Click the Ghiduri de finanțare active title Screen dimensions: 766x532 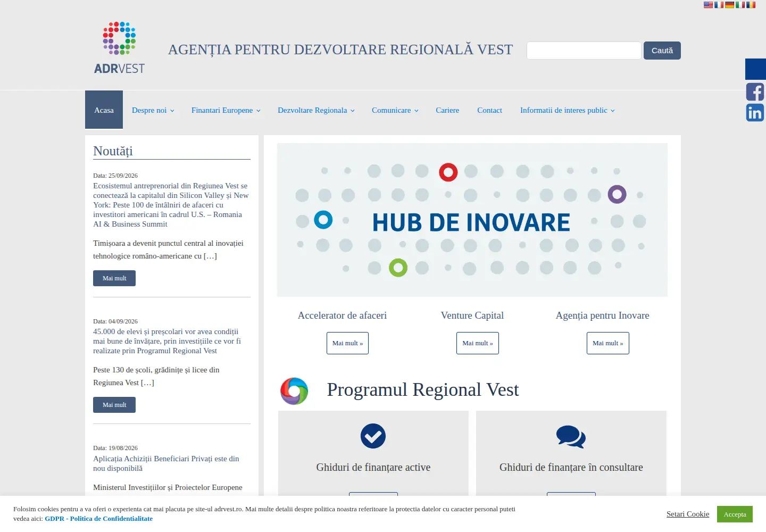coord(373,467)
